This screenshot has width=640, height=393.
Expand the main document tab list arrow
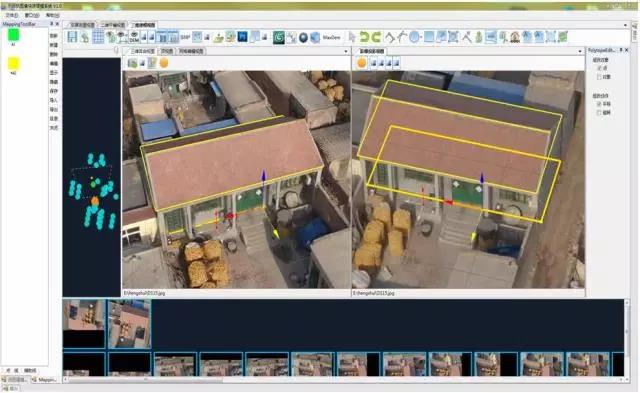(x=625, y=25)
